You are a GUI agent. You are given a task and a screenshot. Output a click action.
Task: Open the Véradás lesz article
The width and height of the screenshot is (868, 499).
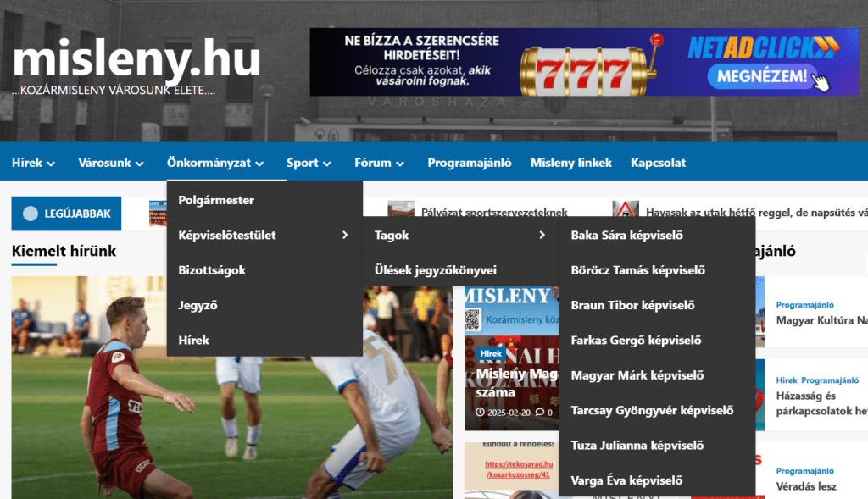pyautogui.click(x=806, y=486)
